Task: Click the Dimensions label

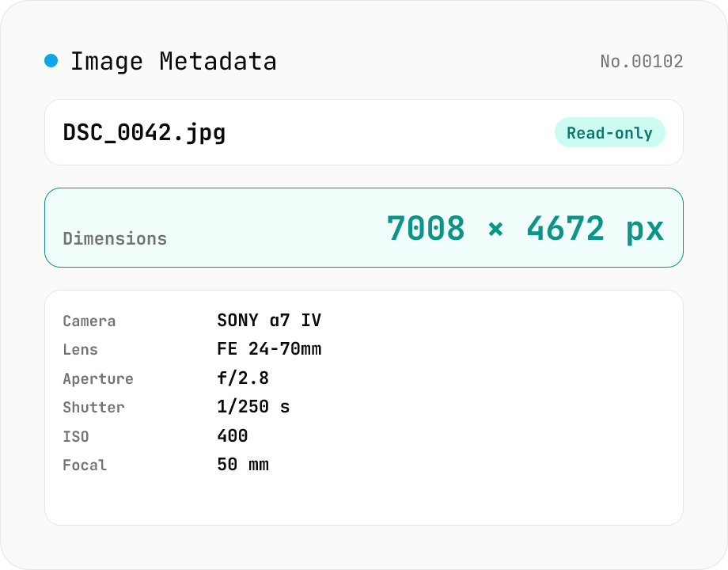Action: click(x=115, y=239)
